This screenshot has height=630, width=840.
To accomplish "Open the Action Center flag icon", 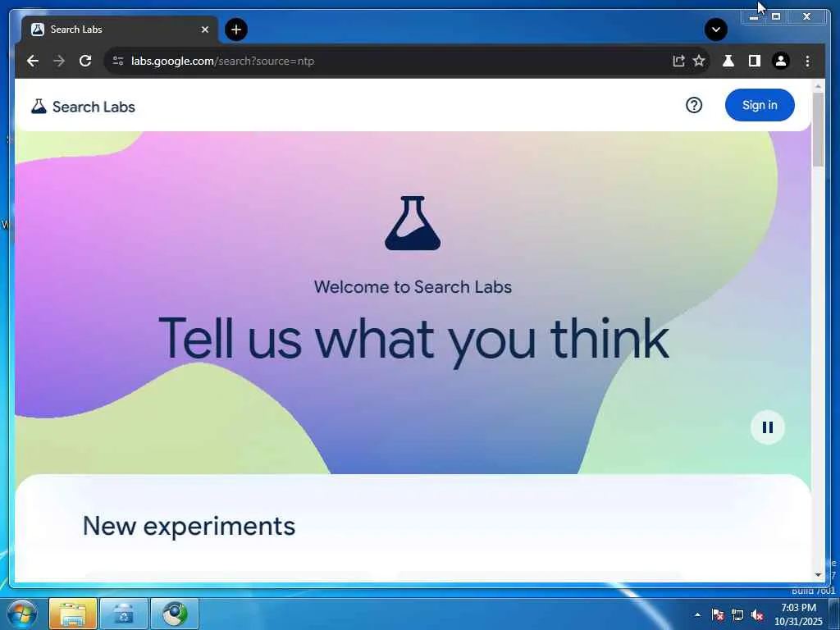I will pyautogui.click(x=718, y=614).
